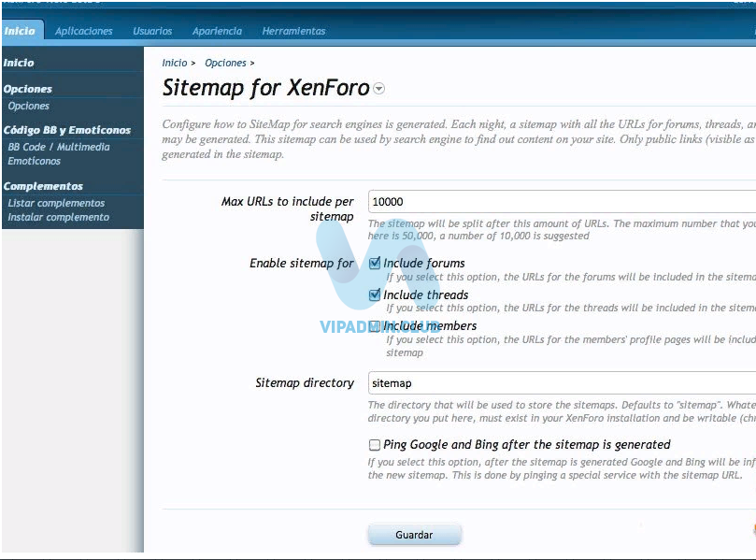Screen dimensions: 756x560
Task: Open the Complementos sidebar heading
Action: 43,186
